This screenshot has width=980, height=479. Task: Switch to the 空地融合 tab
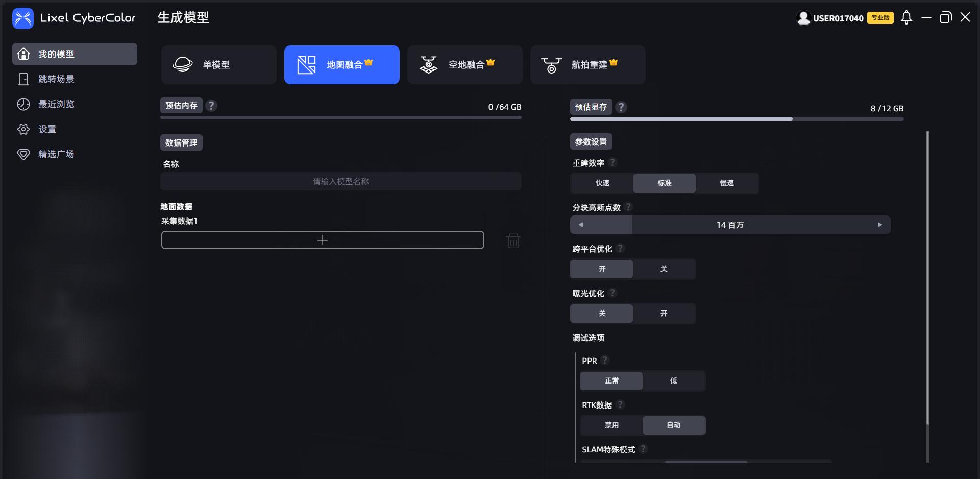(465, 65)
